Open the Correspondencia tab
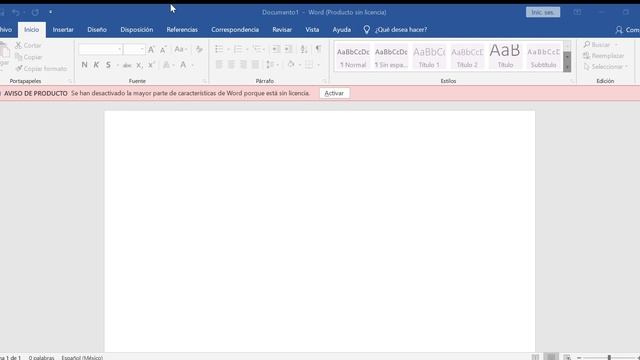The height and width of the screenshot is (360, 640). (x=235, y=30)
